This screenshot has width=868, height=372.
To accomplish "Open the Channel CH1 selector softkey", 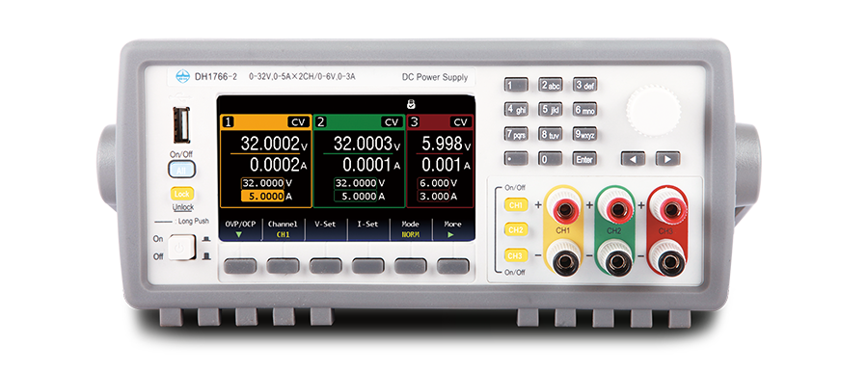I will [x=283, y=228].
